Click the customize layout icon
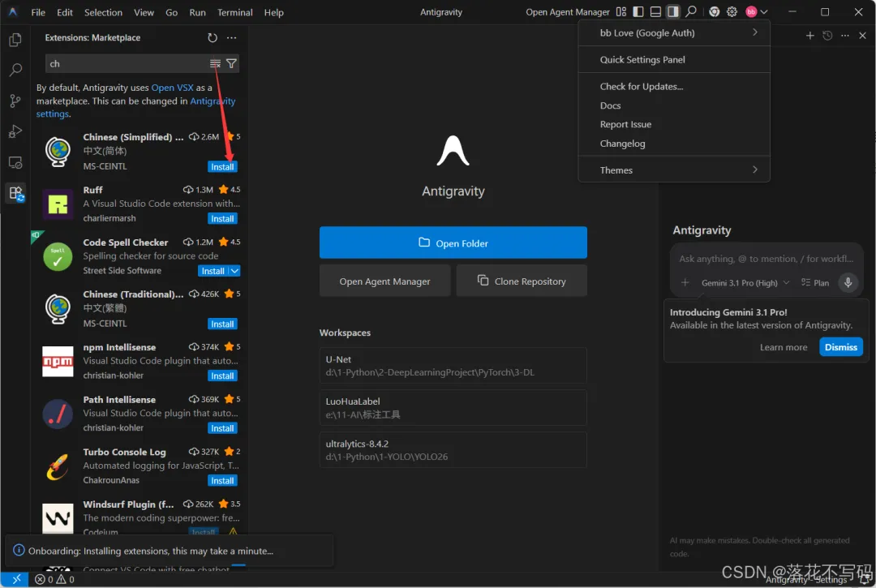This screenshot has width=876, height=588. [621, 11]
